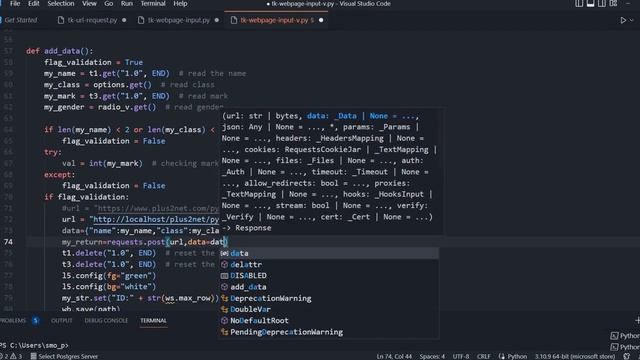This screenshot has height=360, width=640.
Task: Click feedback icon in status bar
Action: click(627, 356)
